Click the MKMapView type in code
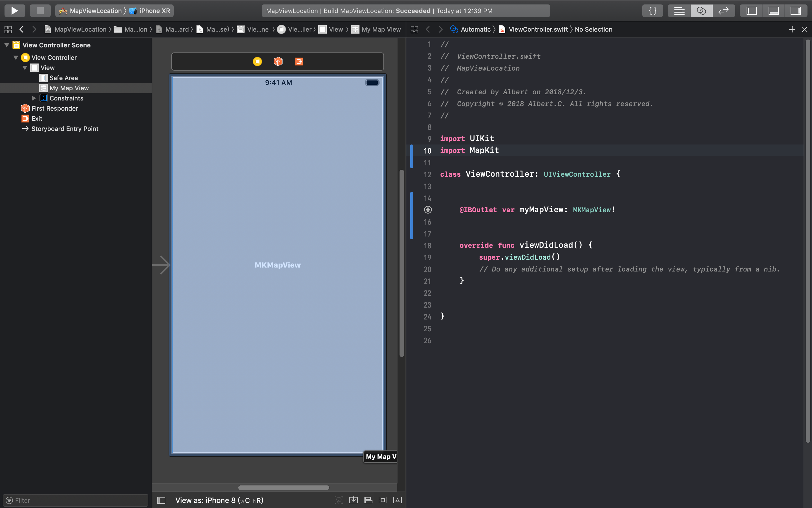Screen dimensions: 812x508 [592, 210]
